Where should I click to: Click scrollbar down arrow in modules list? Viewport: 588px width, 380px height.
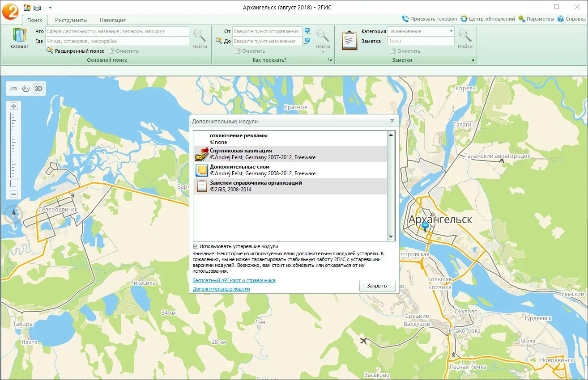(391, 237)
